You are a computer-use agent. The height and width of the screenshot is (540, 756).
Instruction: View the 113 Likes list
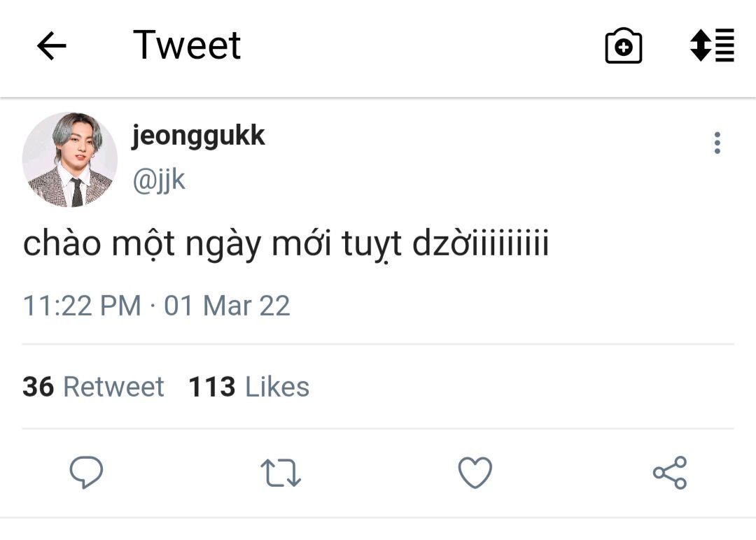coord(248,387)
